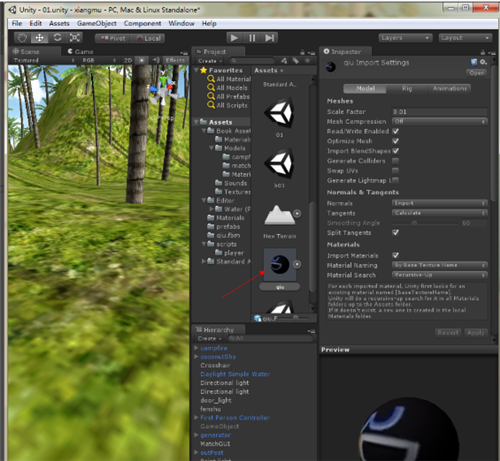Viewport: 500px width, 461px height.
Task: Open the Component menu
Action: click(x=142, y=23)
